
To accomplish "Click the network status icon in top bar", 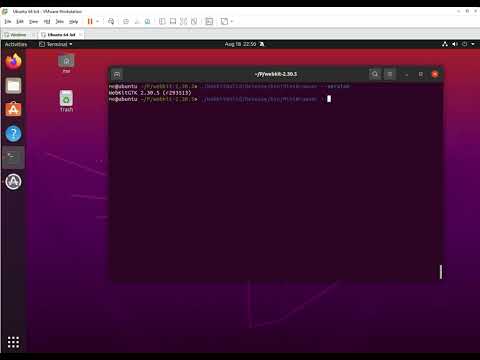I will pyautogui.click(x=445, y=44).
